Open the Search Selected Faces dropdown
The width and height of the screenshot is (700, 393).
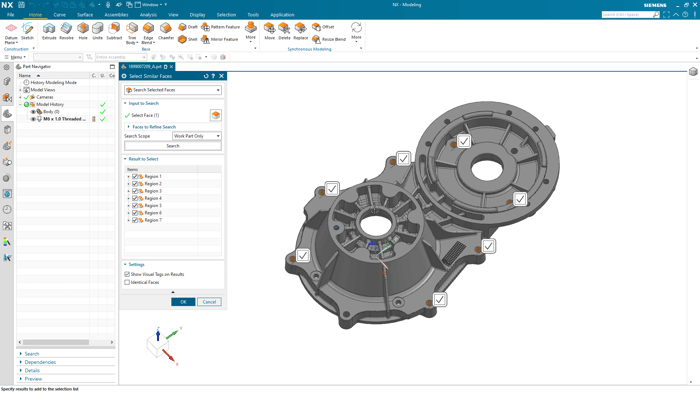tap(173, 90)
